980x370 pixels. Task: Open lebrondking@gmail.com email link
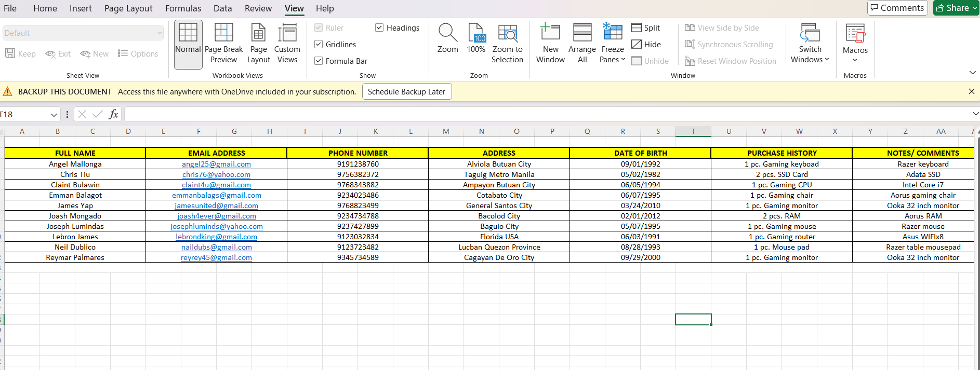(216, 237)
